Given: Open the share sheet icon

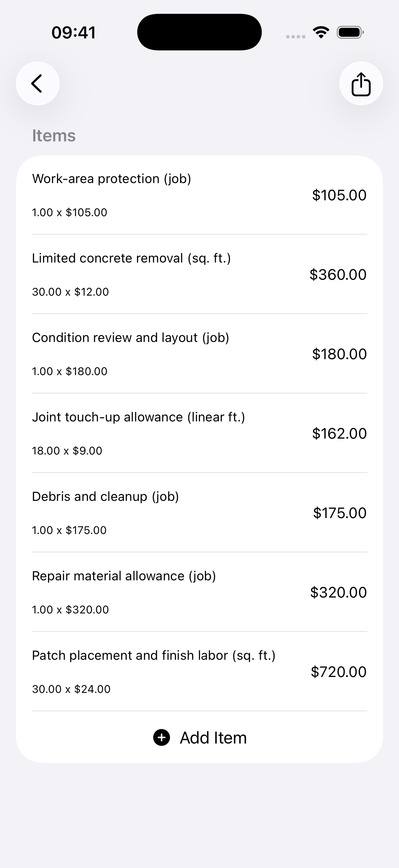Looking at the screenshot, I should [361, 83].
